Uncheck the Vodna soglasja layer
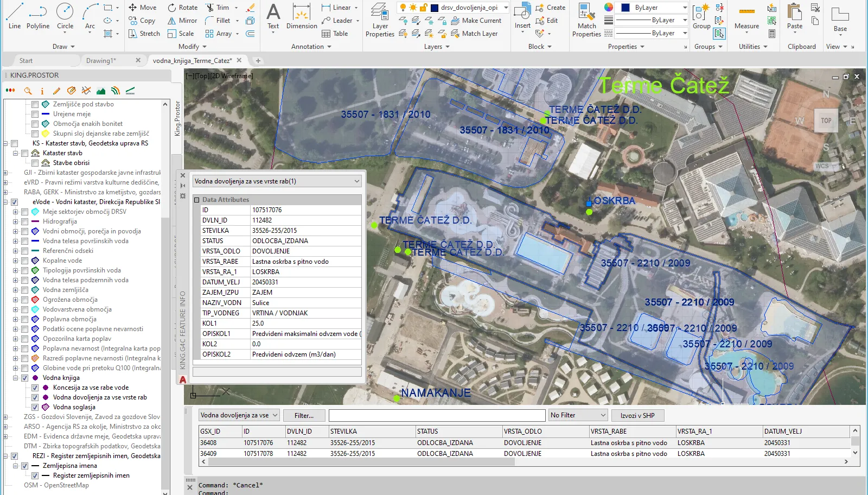868x495 pixels. pyautogui.click(x=35, y=407)
